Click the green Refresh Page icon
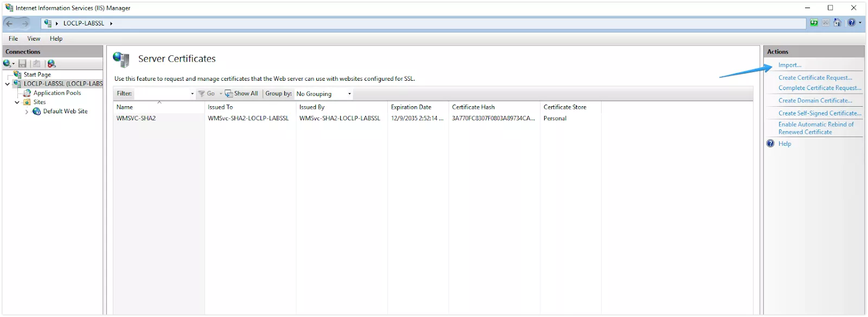This screenshot has width=868, height=317. coord(814,23)
